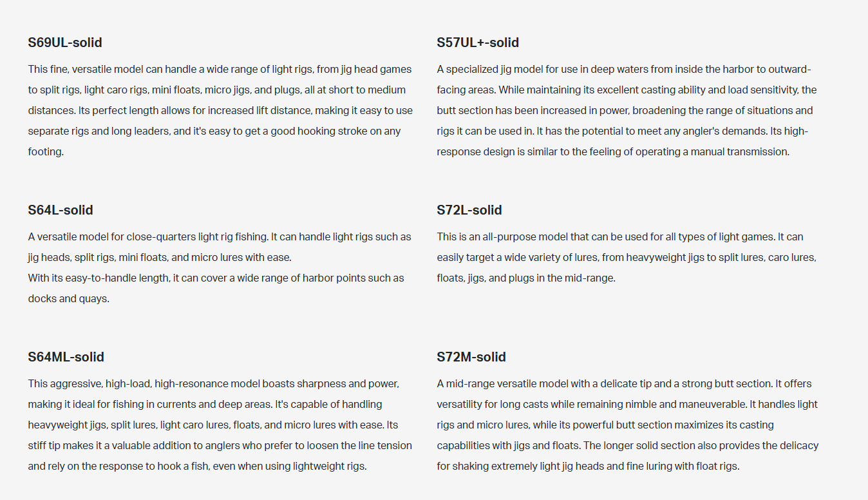Screen dimensions: 868x500
Task: Click the S64ML-solid heading
Action: click(66, 358)
